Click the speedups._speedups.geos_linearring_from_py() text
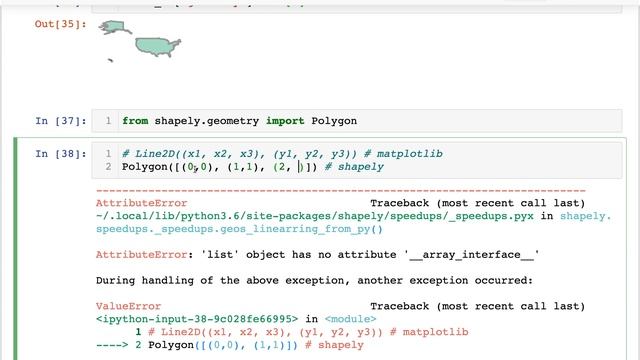This screenshot has width=640, height=360. [239, 229]
